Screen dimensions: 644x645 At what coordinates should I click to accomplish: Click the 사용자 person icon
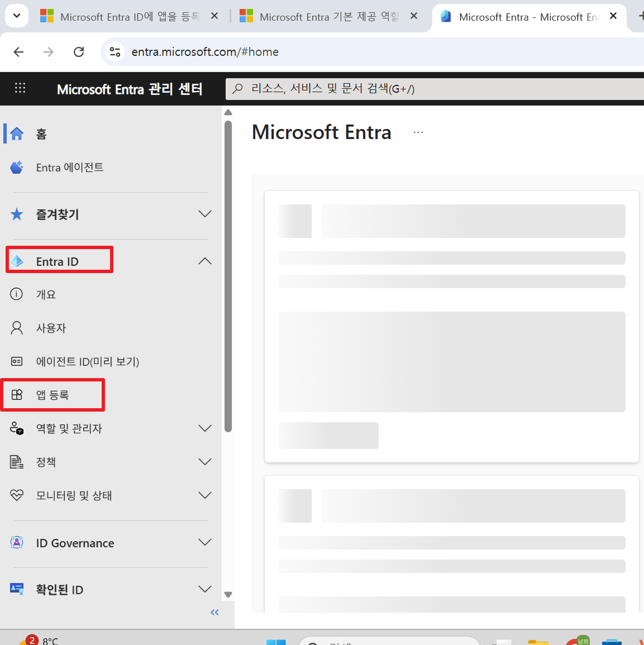pos(16,328)
